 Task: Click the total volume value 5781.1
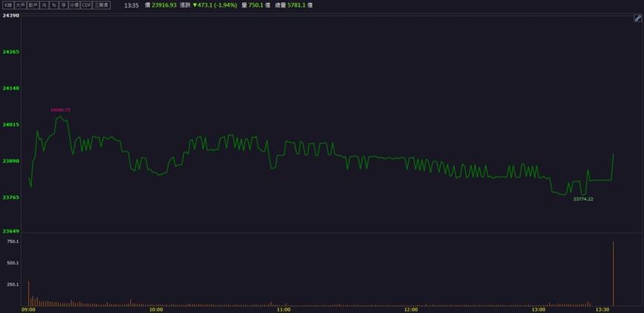[x=296, y=5]
